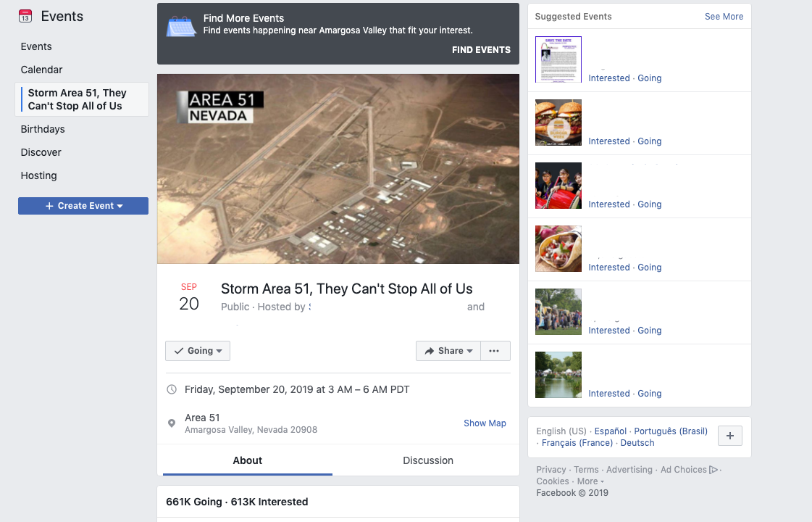The height and width of the screenshot is (522, 812).
Task: Click the blue calendar icon in Find More Events banner
Action: (x=181, y=26)
